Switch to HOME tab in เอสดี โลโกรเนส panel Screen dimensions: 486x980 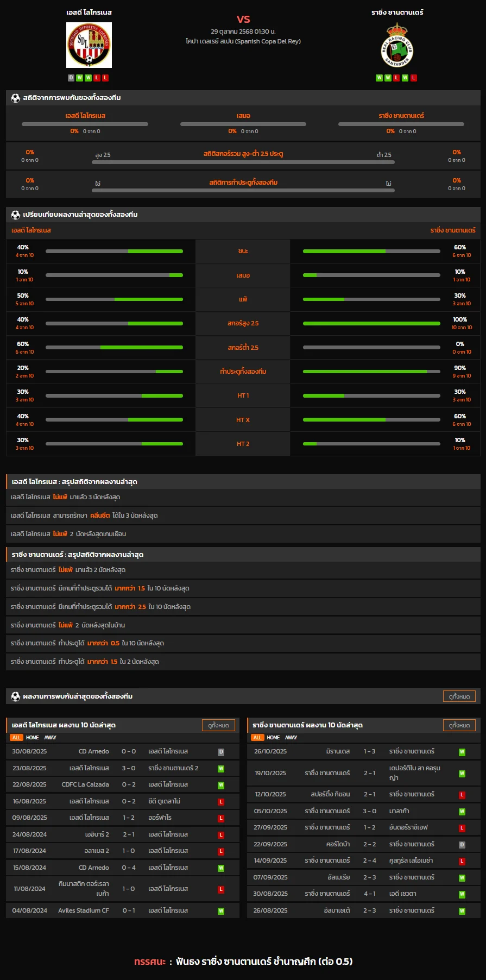(33, 738)
